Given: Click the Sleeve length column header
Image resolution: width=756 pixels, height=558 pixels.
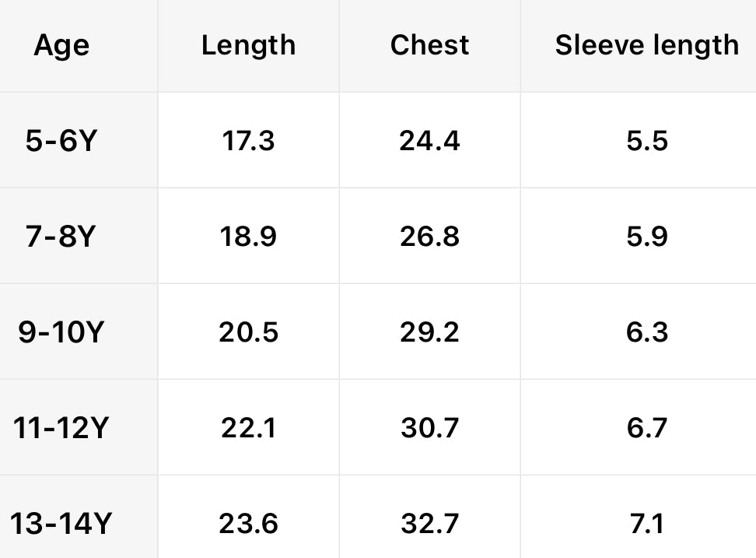Looking at the screenshot, I should click(x=646, y=45).
